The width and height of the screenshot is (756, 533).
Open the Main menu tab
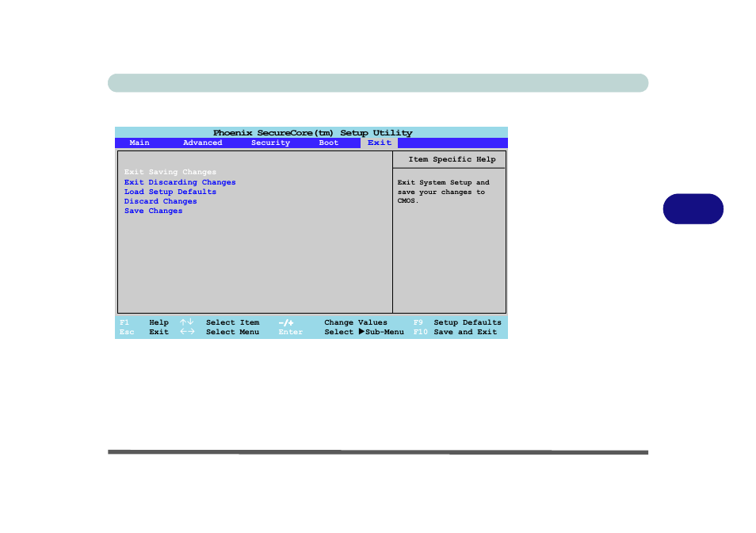tap(139, 143)
